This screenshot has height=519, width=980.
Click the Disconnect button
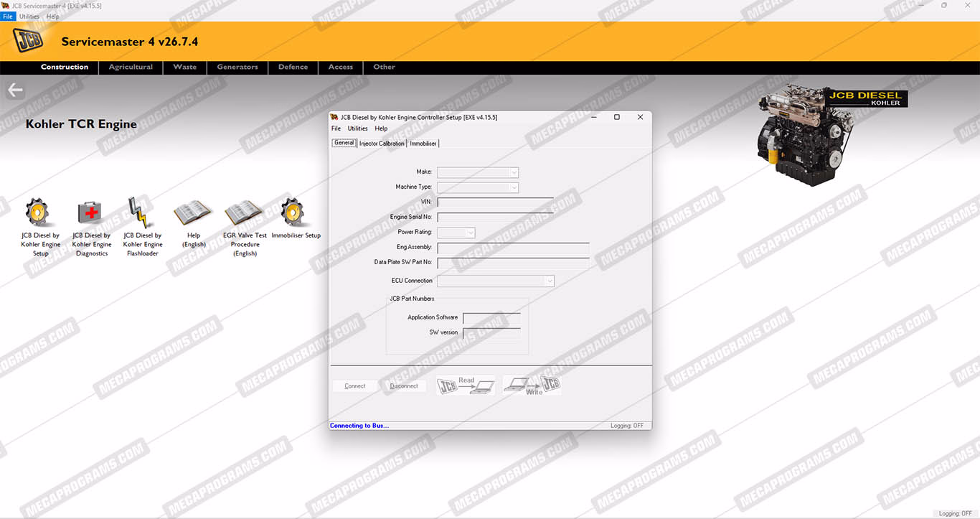(x=404, y=386)
